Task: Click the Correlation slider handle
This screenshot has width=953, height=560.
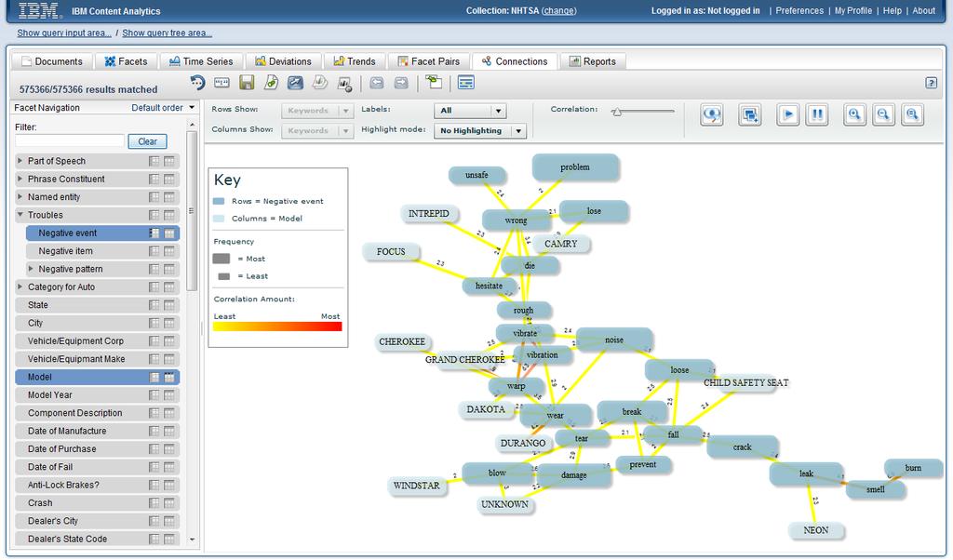Action: pos(617,112)
